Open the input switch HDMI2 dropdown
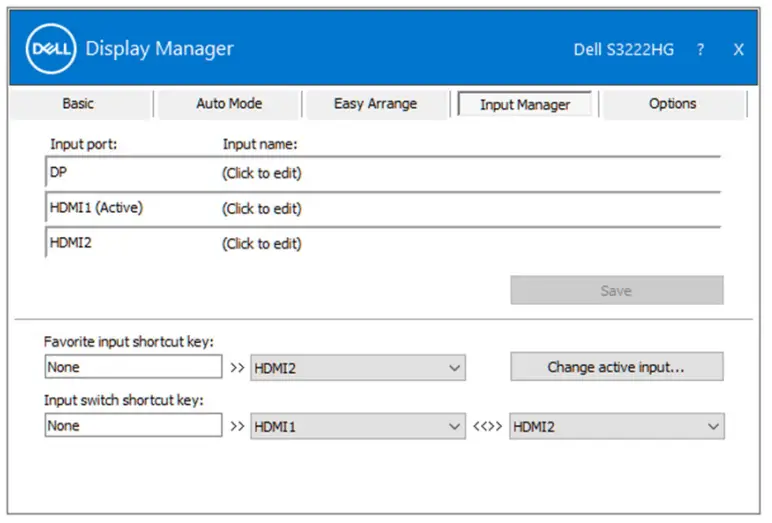Viewport: 772px width, 523px height. pyautogui.click(x=617, y=426)
